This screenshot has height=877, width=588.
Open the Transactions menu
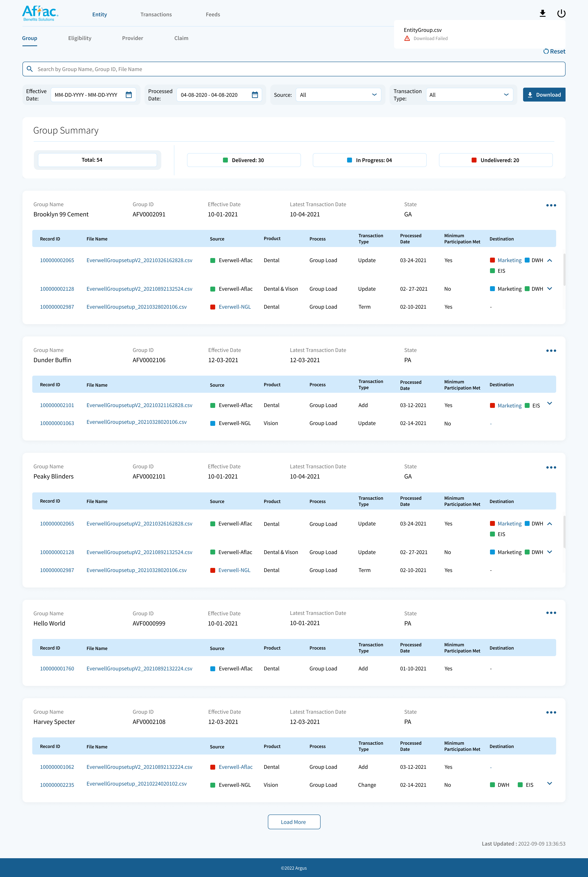[x=156, y=15]
